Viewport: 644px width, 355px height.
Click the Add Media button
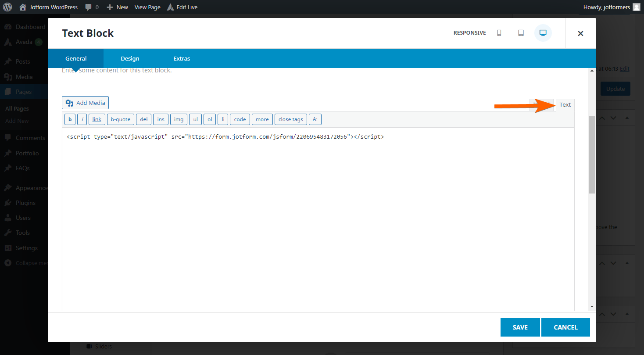coord(85,103)
